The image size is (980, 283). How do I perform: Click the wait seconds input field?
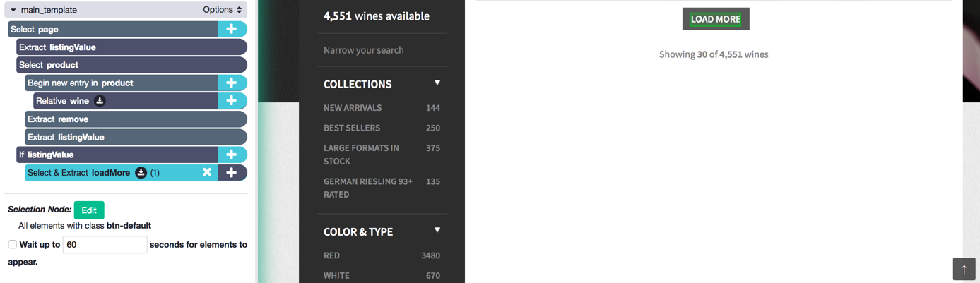tap(105, 245)
